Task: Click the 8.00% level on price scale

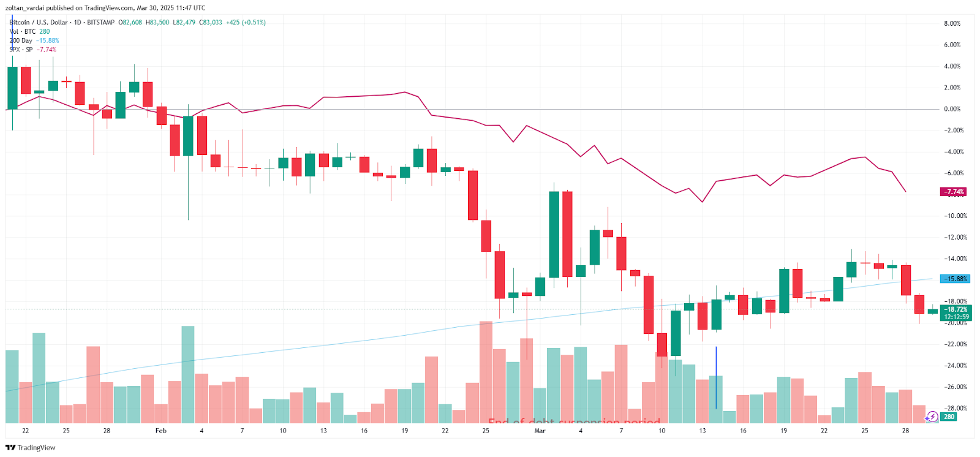Action: point(952,23)
